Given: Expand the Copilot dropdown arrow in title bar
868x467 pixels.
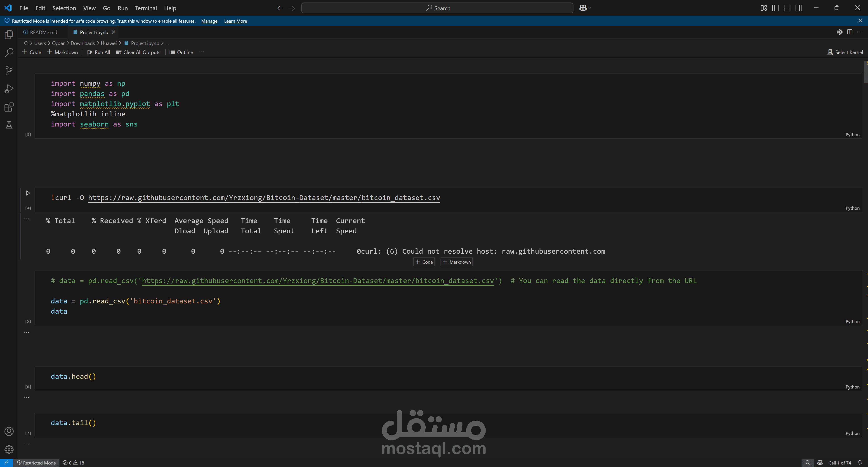Looking at the screenshot, I should click(x=590, y=8).
